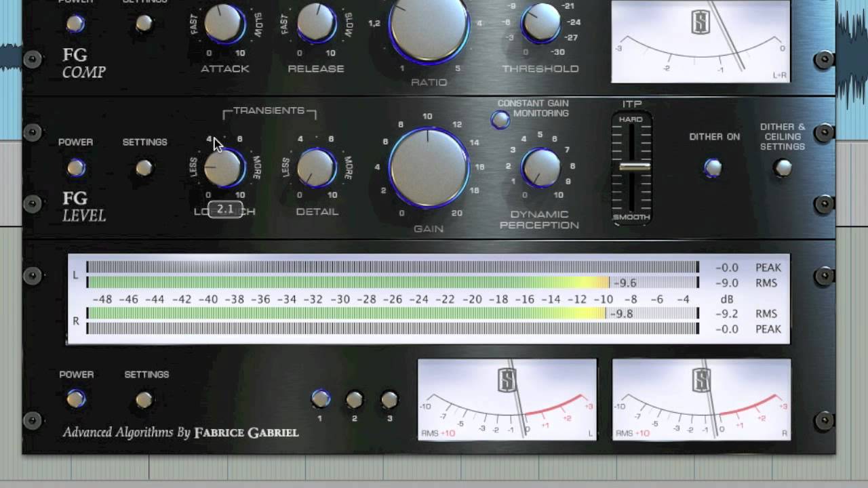Open the FG Level settings button
Viewport: 868px width, 488px height.
(144, 167)
